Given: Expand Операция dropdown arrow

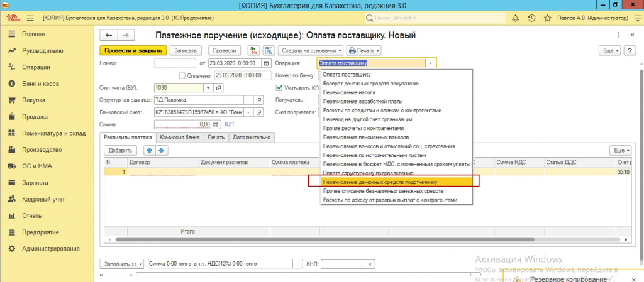Looking at the screenshot, I should click(x=430, y=63).
